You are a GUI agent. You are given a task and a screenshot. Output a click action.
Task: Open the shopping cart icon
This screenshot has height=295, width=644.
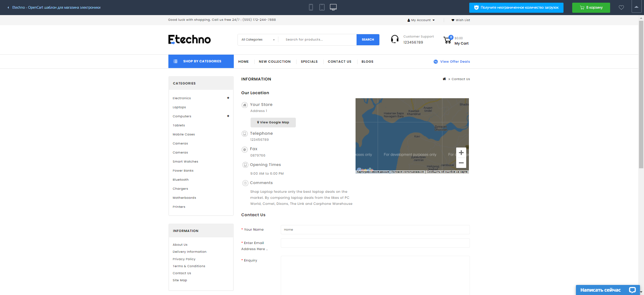pyautogui.click(x=447, y=40)
